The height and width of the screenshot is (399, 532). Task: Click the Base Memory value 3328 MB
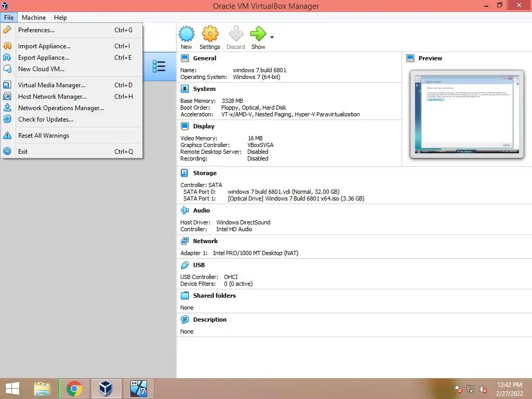[x=232, y=101]
